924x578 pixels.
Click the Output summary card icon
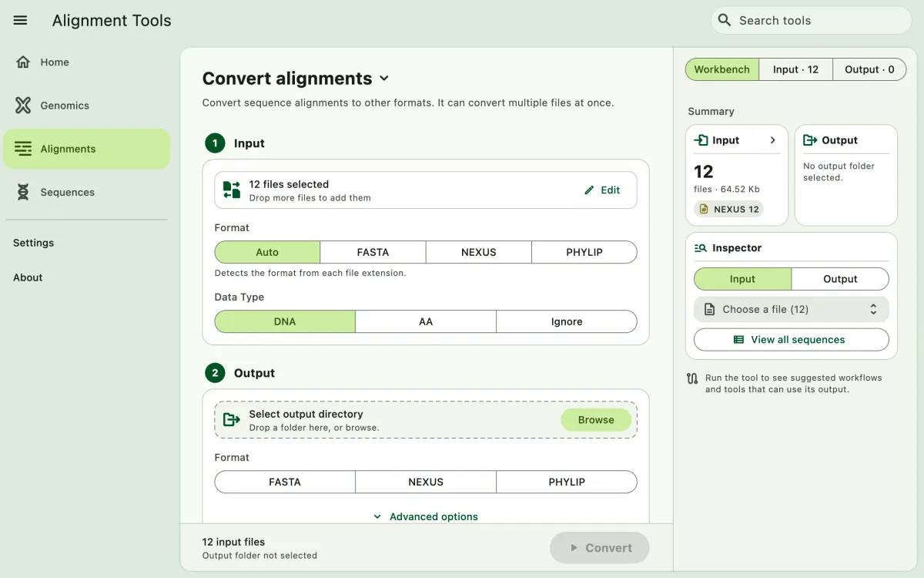tap(810, 140)
